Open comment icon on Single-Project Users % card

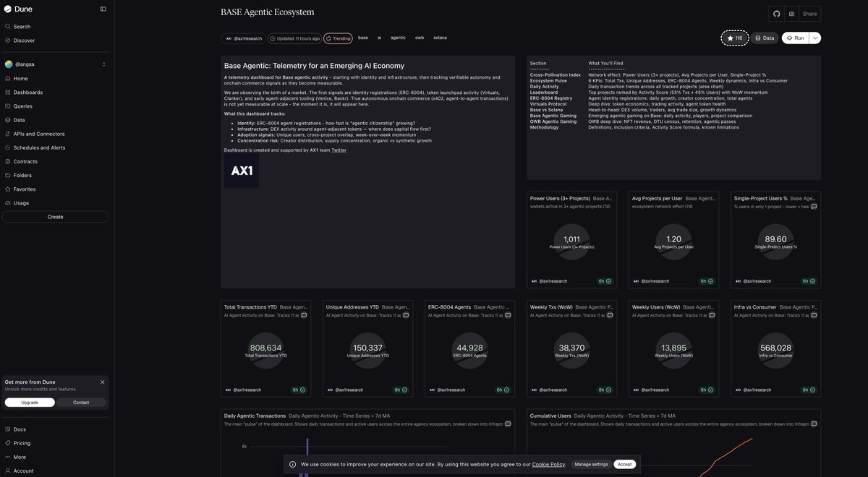(x=814, y=207)
